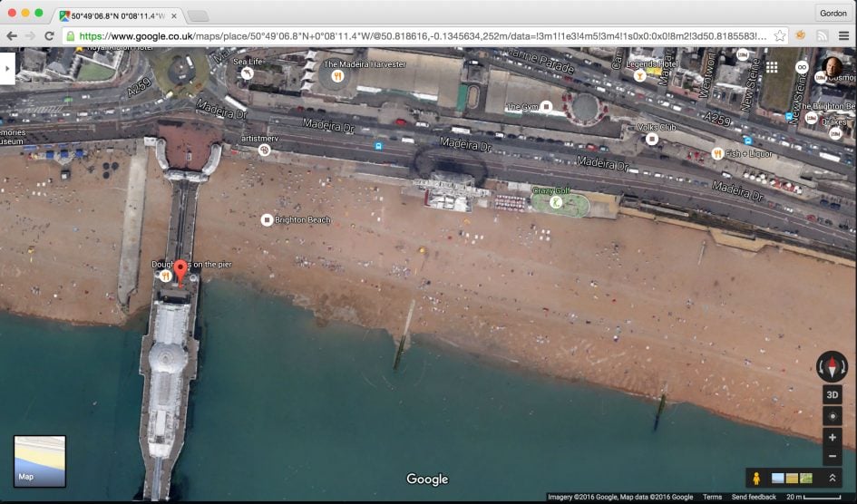Go forward in browser history
This screenshot has height=504, width=857.
coord(31,36)
